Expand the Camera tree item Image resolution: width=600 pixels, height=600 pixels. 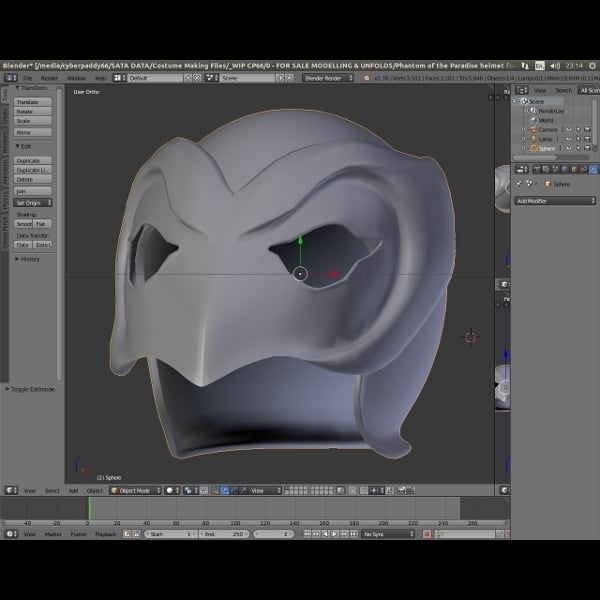[x=523, y=129]
